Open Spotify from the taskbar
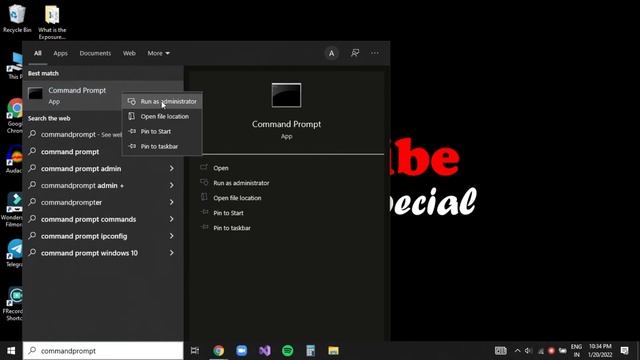 (x=288, y=351)
